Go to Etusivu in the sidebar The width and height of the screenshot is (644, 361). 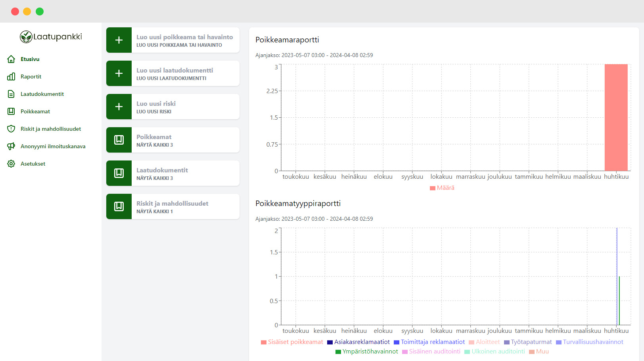coord(30,59)
